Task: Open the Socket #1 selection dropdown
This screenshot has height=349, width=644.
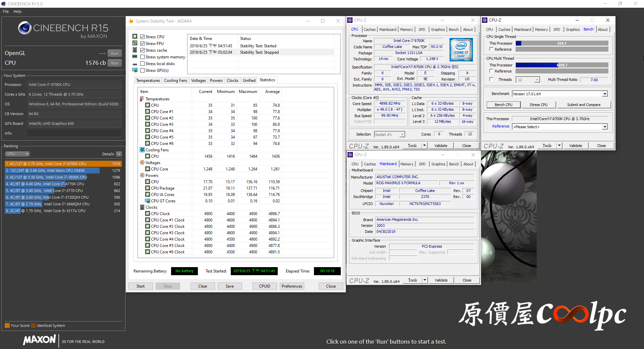Action: pos(402,135)
